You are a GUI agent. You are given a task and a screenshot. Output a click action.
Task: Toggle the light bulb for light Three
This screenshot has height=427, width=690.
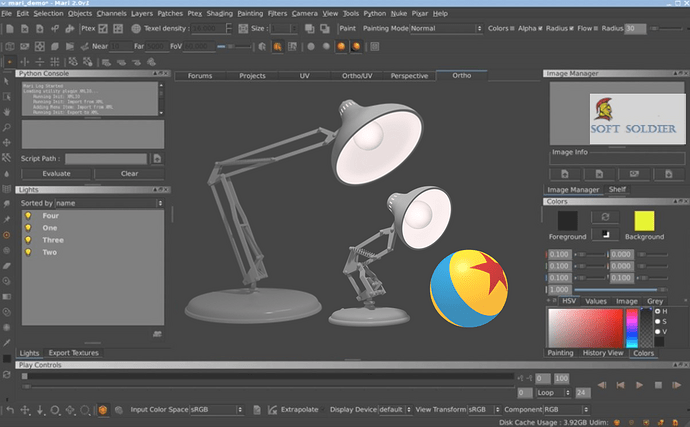tap(28, 240)
